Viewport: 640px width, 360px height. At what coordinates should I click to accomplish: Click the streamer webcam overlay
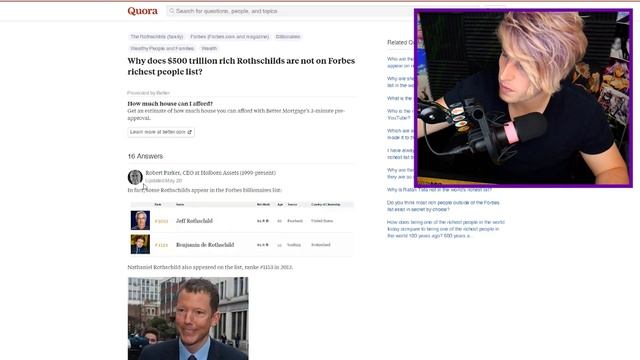tap(523, 98)
